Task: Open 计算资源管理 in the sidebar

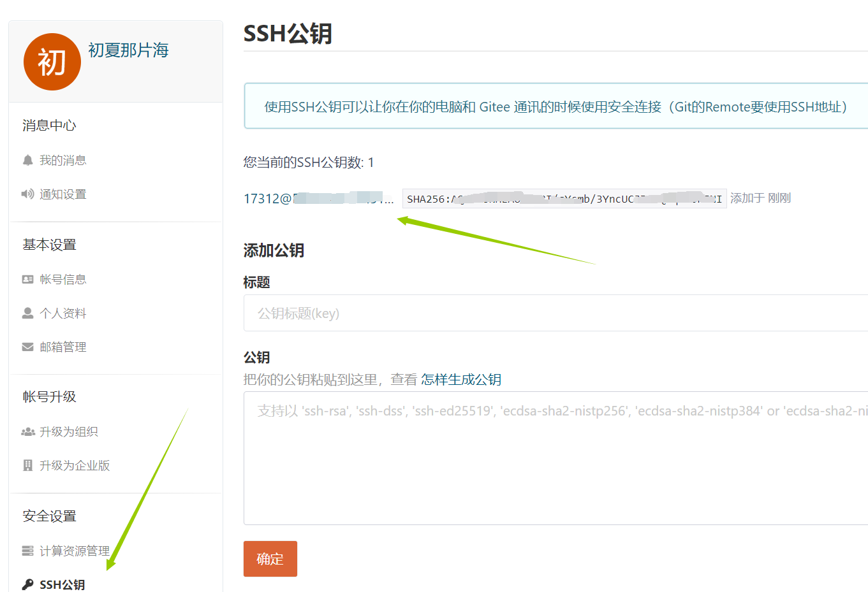Action: 75,551
